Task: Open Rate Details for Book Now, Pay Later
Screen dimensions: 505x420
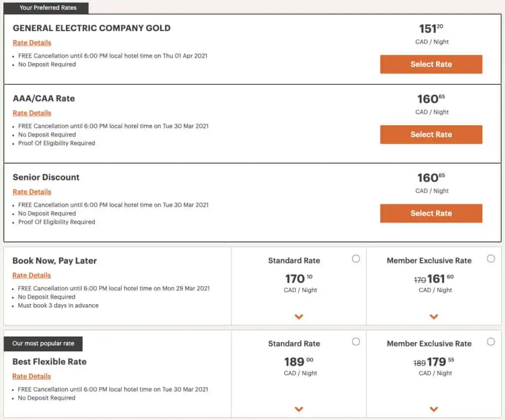Action: (x=32, y=275)
